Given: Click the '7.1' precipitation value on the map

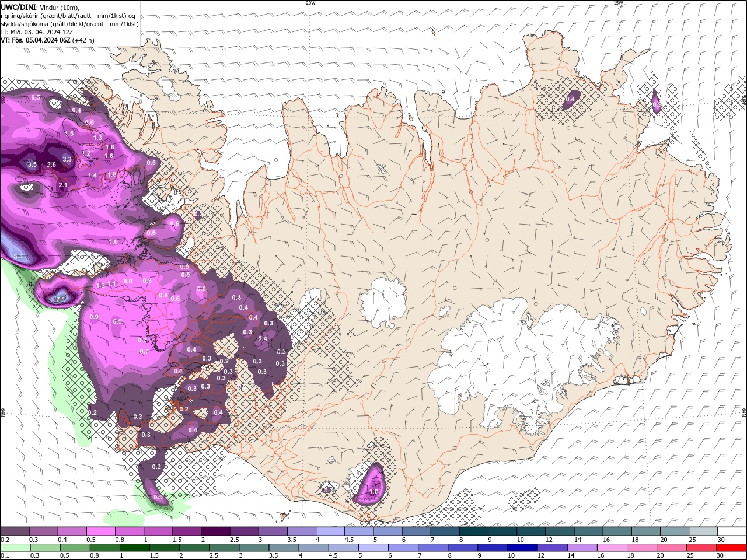Looking at the screenshot, I should [61, 299].
